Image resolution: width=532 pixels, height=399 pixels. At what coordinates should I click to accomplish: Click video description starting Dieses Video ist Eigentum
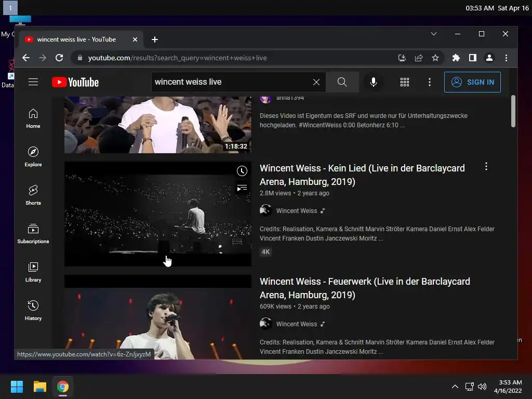(364, 121)
